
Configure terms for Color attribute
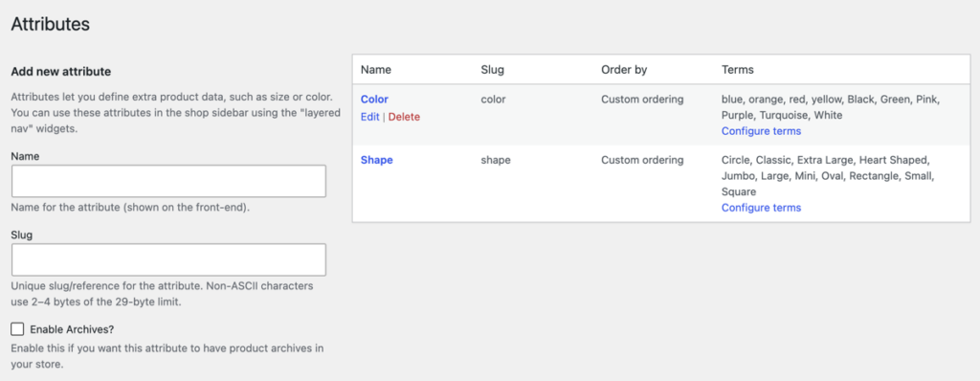pos(761,131)
